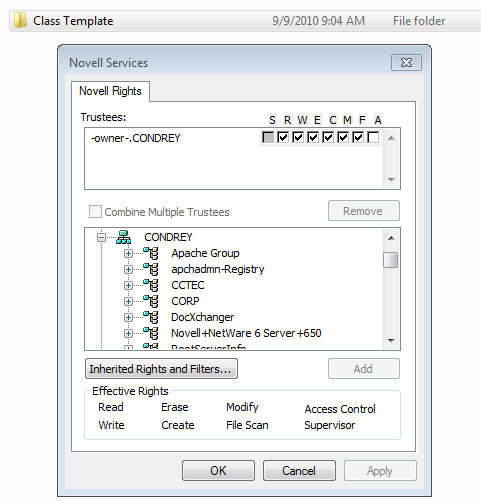Click the tree view scroll up arrow

391,238
